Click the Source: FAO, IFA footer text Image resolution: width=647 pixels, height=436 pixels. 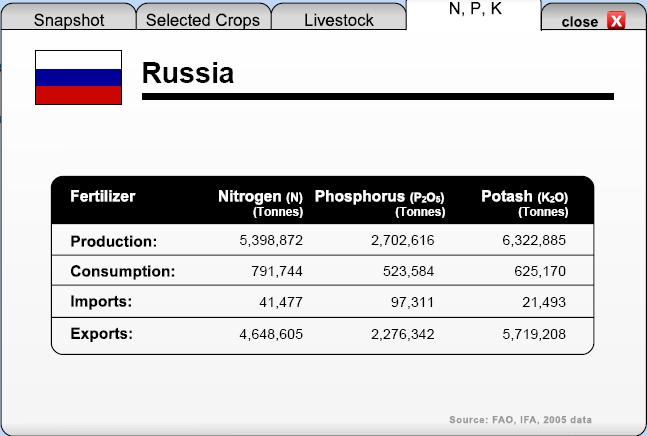click(x=520, y=420)
